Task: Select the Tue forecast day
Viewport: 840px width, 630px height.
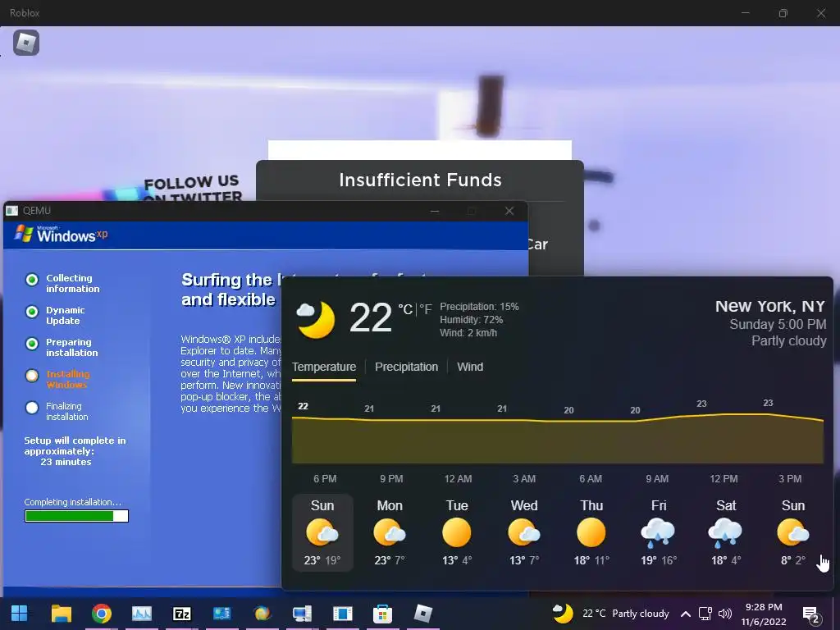Action: [x=457, y=532]
